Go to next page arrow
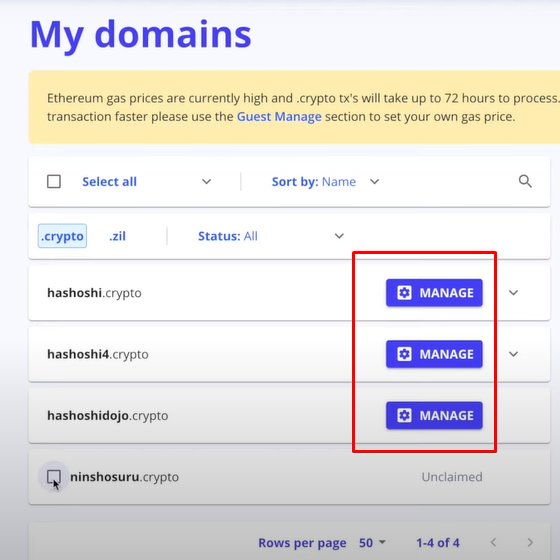Image resolution: width=560 pixels, height=560 pixels. (x=530, y=542)
